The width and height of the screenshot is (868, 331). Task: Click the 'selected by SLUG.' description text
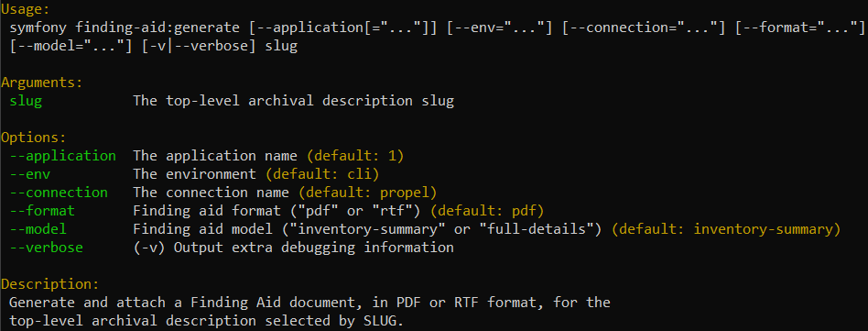(x=334, y=321)
